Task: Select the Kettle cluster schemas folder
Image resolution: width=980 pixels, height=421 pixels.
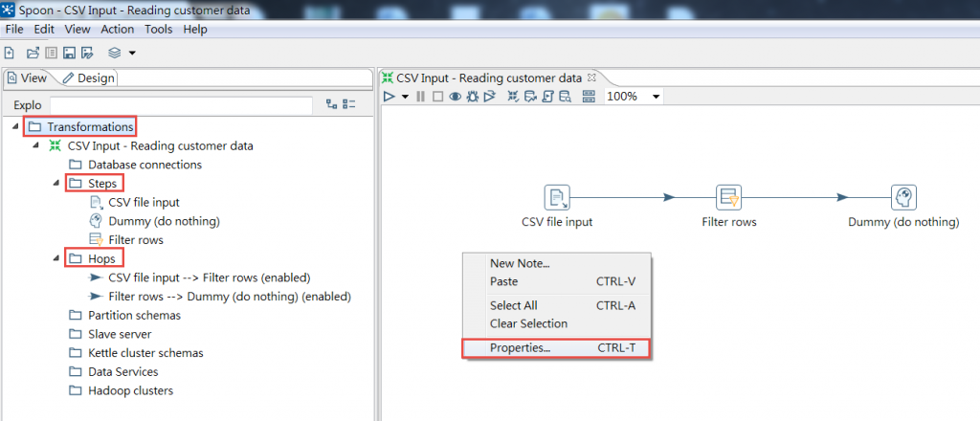Action: click(x=136, y=353)
